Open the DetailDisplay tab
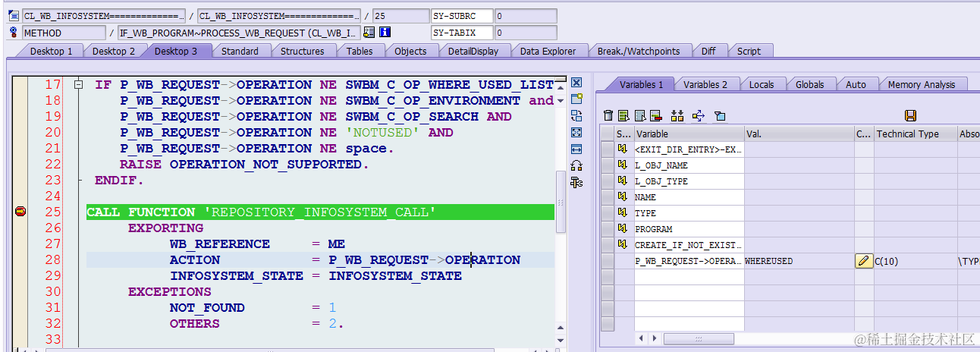The width and height of the screenshot is (980, 352). tap(473, 51)
